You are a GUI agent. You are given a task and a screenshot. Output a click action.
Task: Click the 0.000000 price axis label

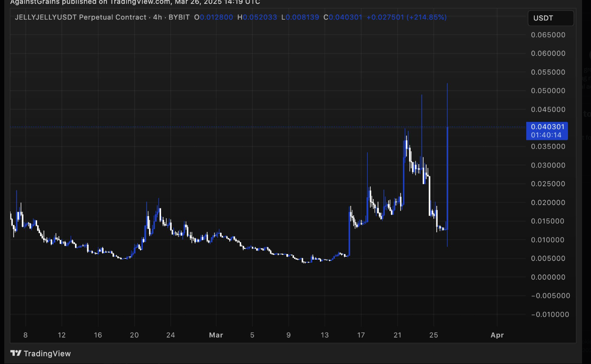(x=548, y=277)
